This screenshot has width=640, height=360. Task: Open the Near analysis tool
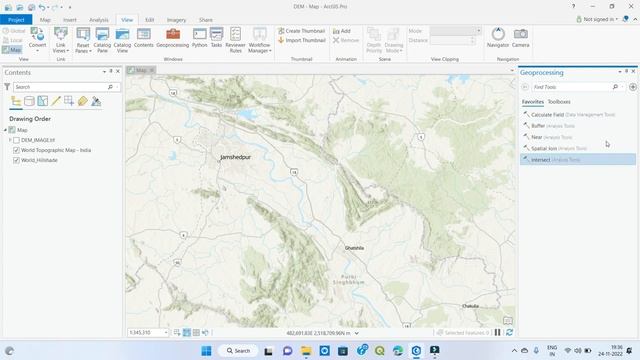coord(578,137)
